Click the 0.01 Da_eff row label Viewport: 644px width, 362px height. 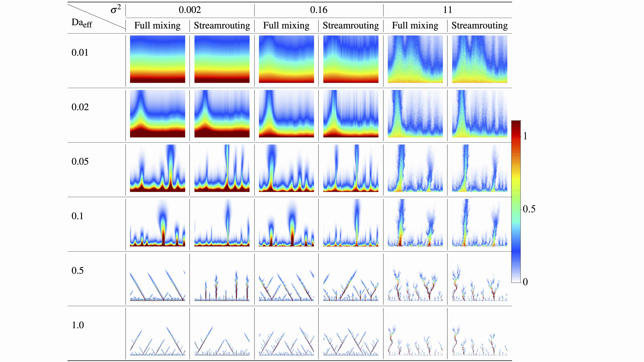80,52
